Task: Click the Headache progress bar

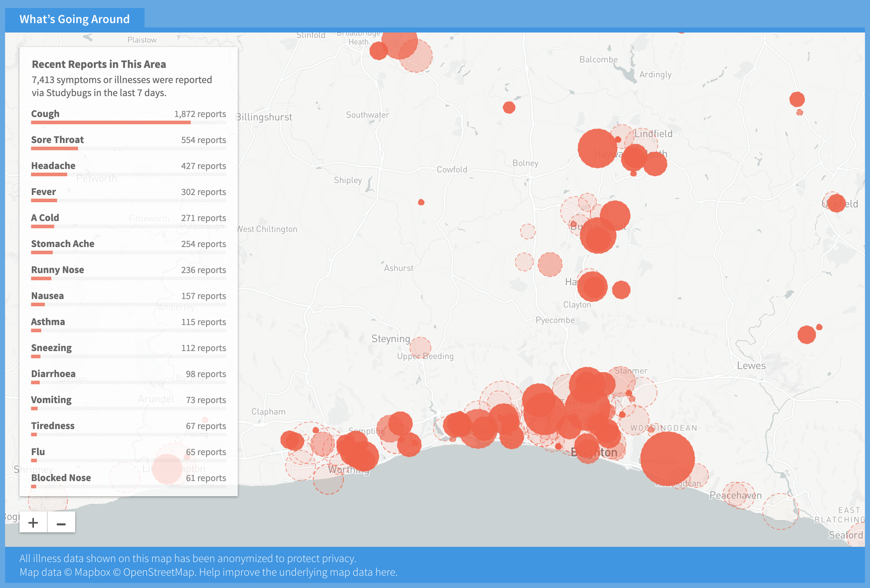Action: (x=128, y=174)
